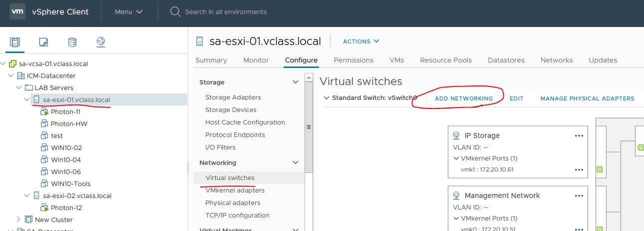Click the Management Network port group icon
Image resolution: width=644 pixels, height=231 pixels.
456,196
